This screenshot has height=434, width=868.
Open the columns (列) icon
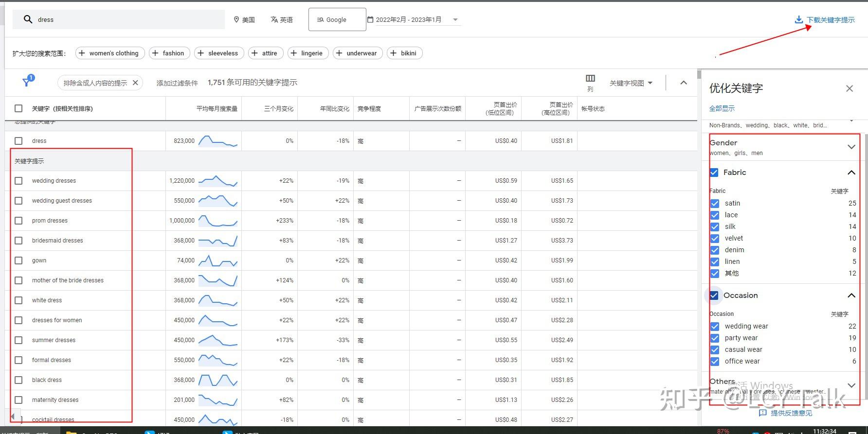(590, 78)
